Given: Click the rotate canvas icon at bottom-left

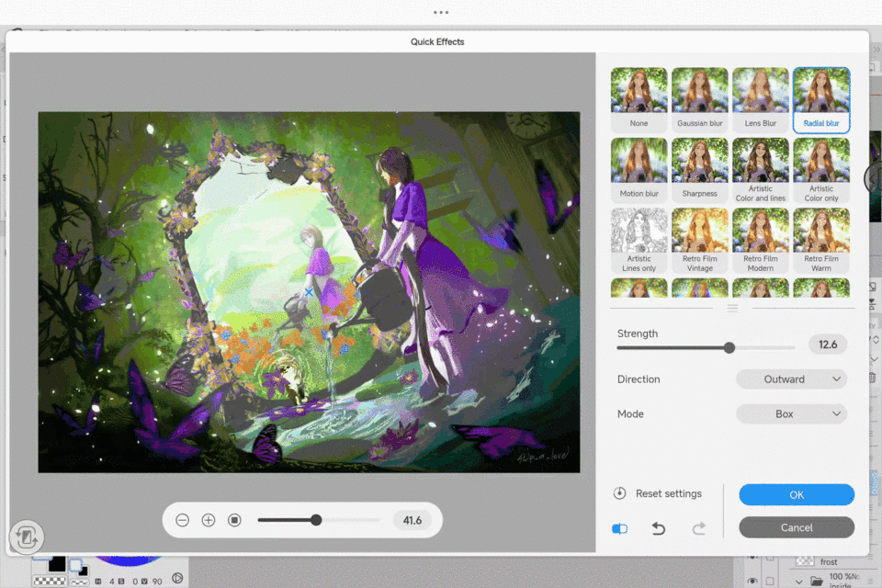Looking at the screenshot, I should 27,537.
